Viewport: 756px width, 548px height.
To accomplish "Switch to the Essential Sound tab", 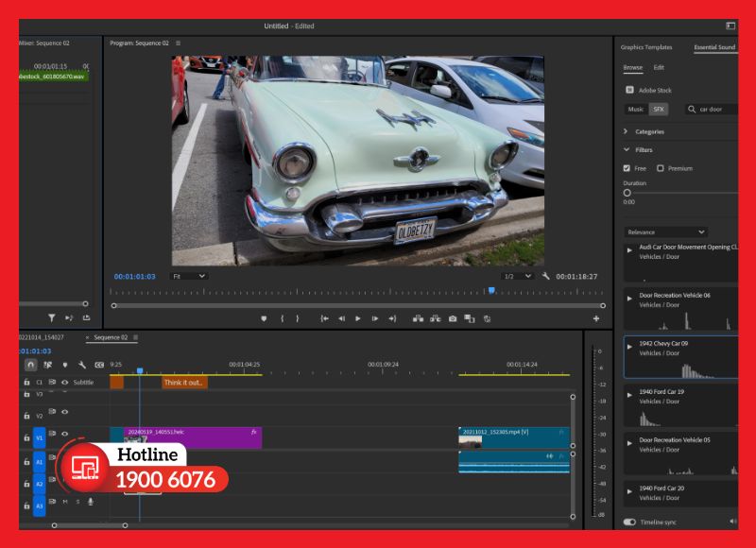I will (714, 47).
